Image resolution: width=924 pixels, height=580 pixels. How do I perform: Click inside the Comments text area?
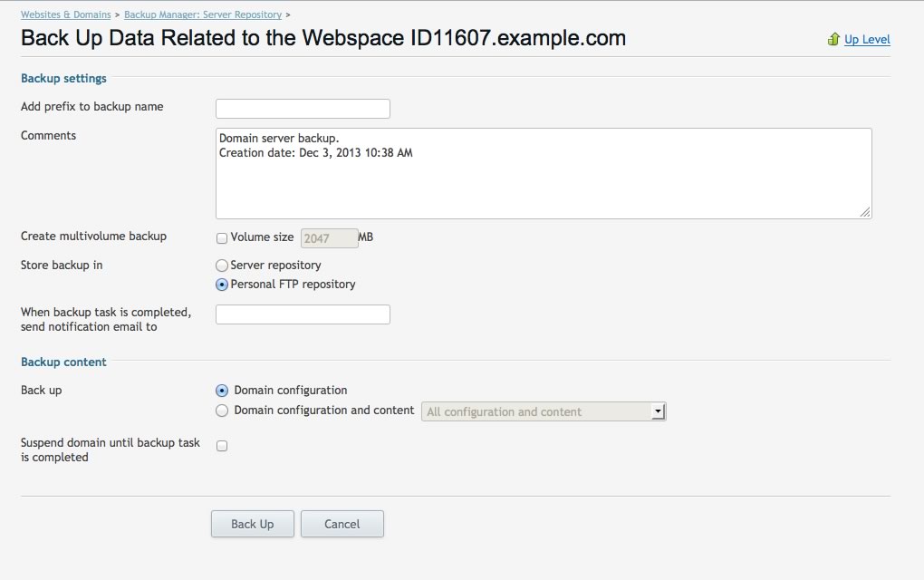[544, 173]
